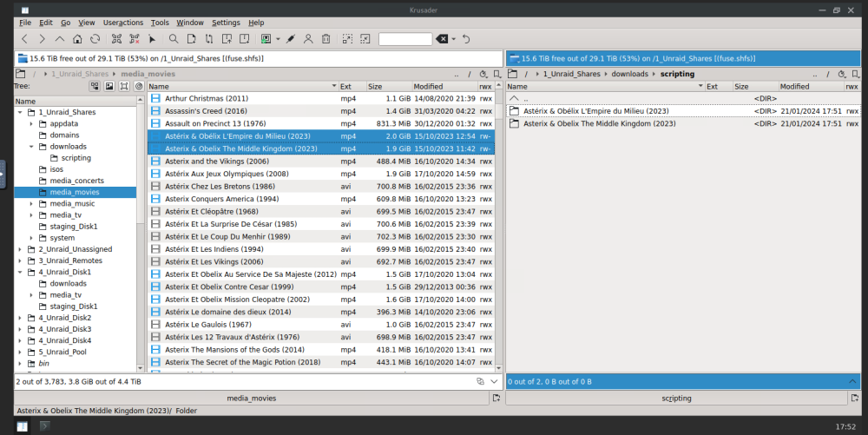Click the 1_Unraid_Shares breadcrumb in the left panel
868x435 pixels.
(80, 74)
